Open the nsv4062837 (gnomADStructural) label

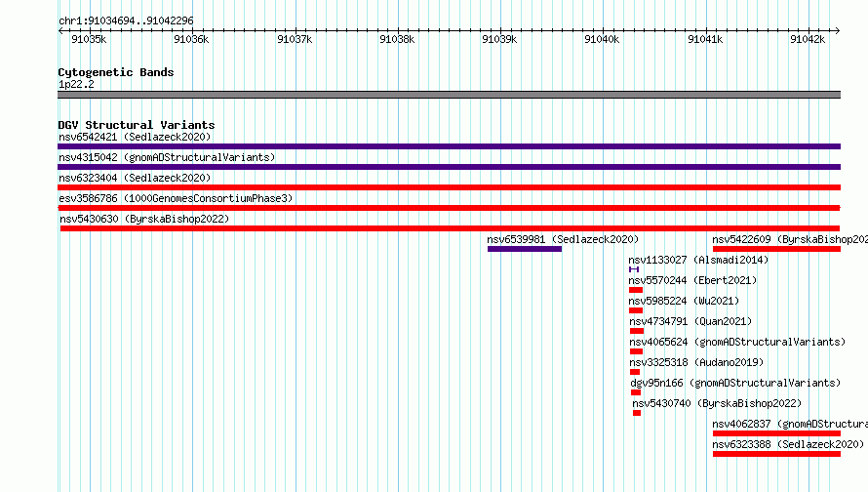coord(790,424)
